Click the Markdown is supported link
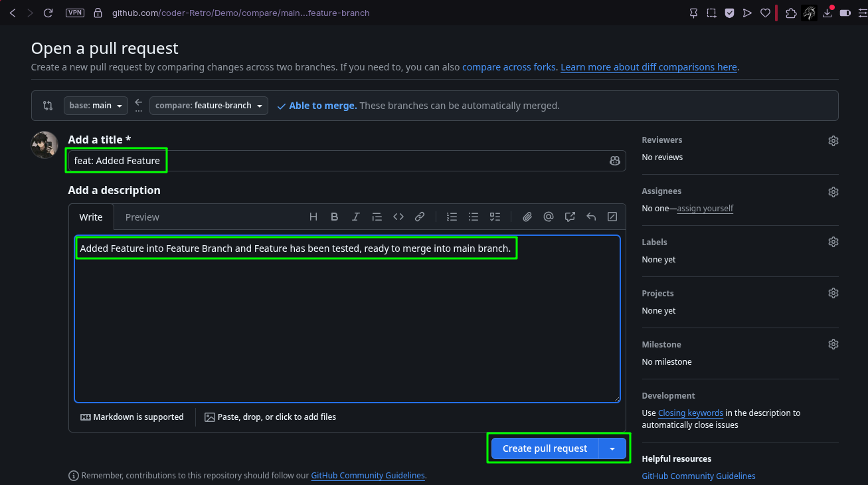868x485 pixels. (132, 417)
